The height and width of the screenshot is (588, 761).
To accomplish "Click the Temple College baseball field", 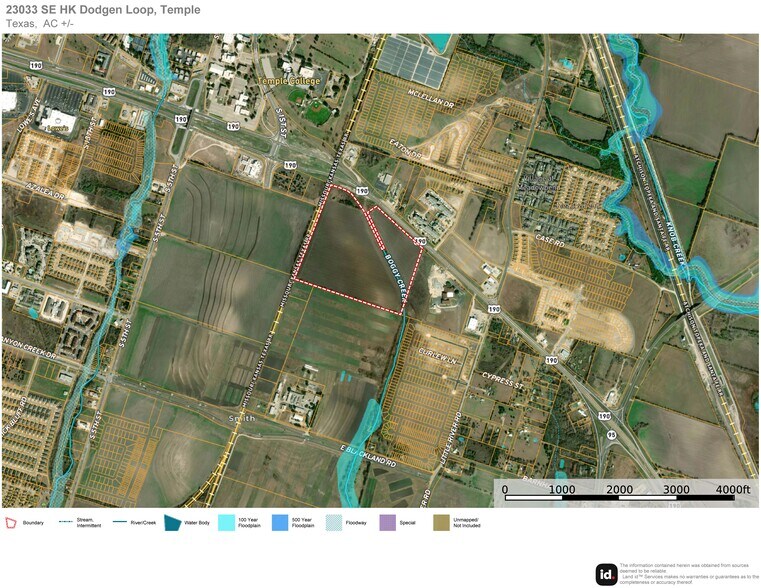I will [x=318, y=112].
